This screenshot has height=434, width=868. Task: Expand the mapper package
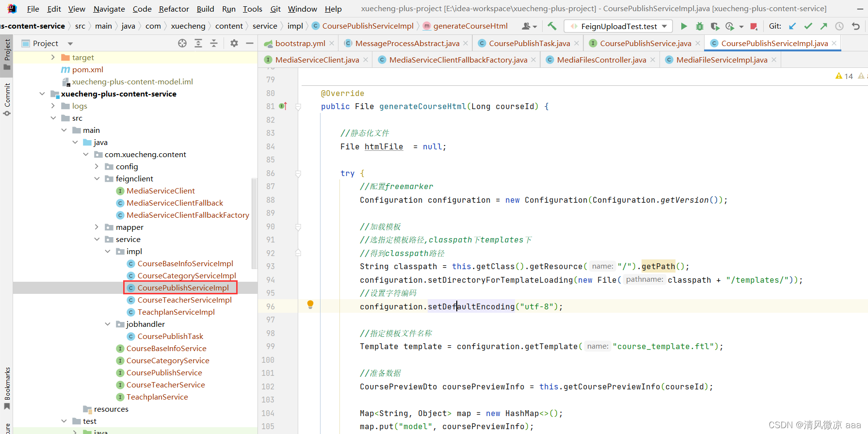point(96,227)
